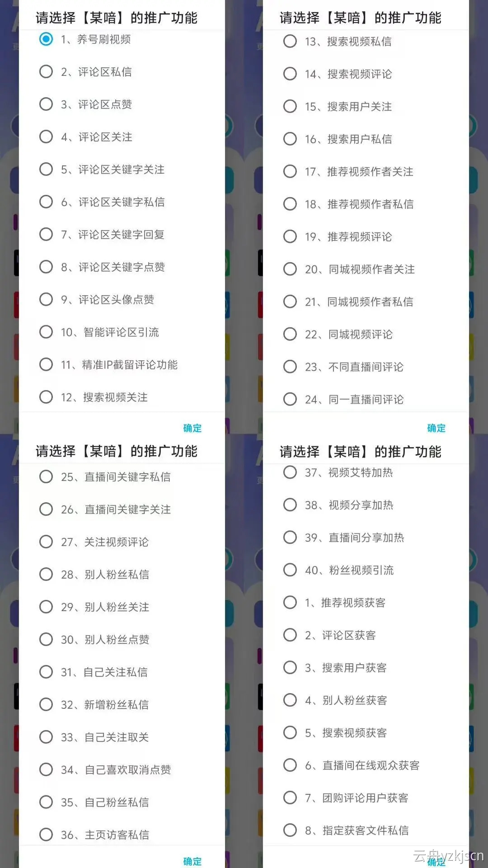Select 直播间在线观众获客 radio button
This screenshot has height=868, width=488.
290,765
